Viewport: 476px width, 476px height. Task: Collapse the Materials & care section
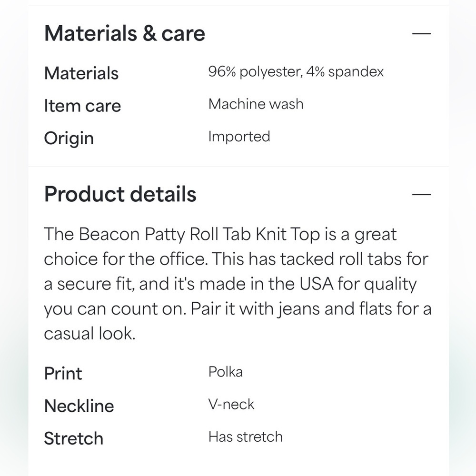tap(421, 33)
